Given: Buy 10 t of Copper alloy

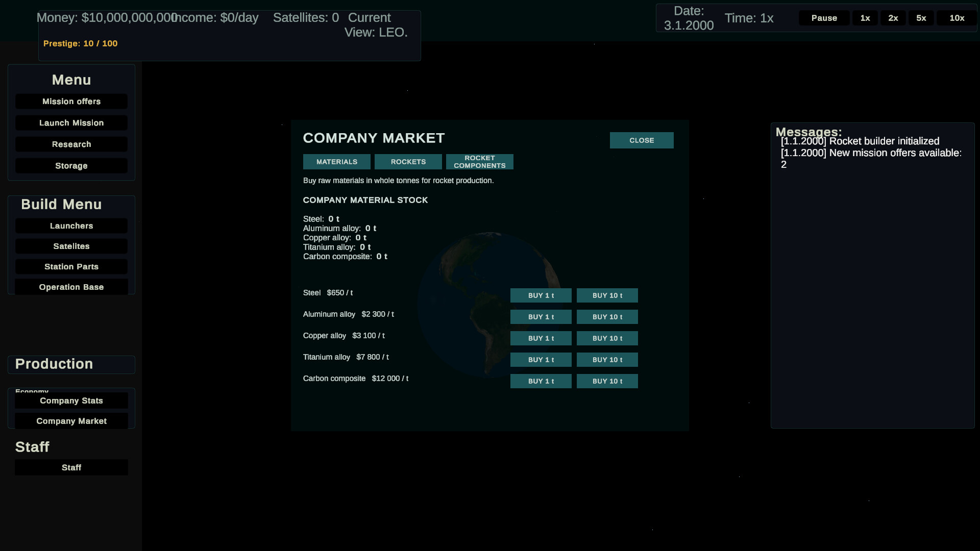Looking at the screenshot, I should click(x=607, y=338).
